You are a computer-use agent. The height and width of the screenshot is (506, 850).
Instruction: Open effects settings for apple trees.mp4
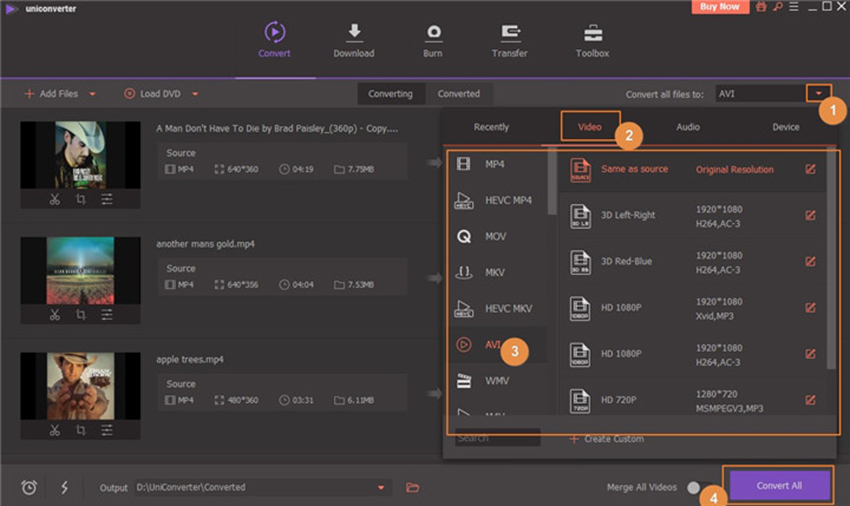coord(107,430)
